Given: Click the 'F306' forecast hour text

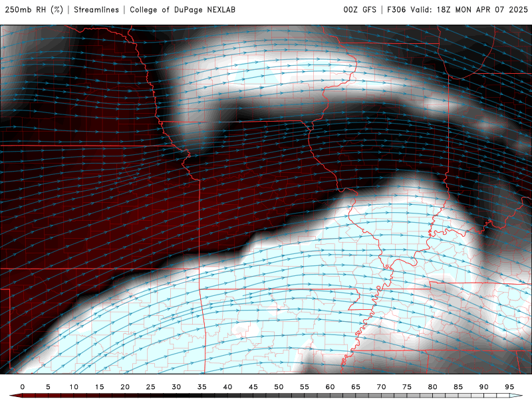Looking at the screenshot, I should (396, 10).
